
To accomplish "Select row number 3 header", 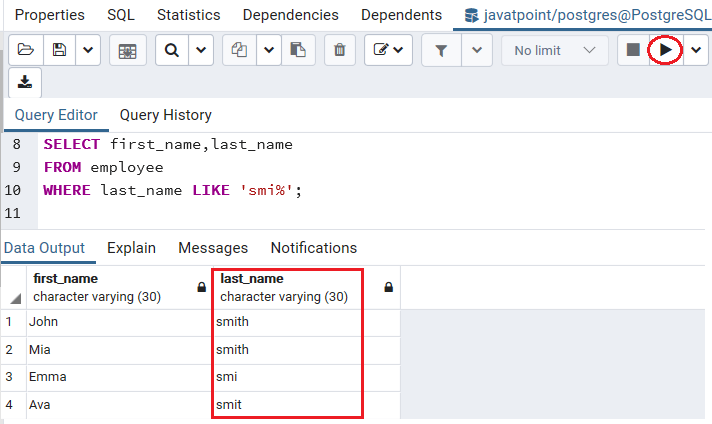I will click(13, 377).
